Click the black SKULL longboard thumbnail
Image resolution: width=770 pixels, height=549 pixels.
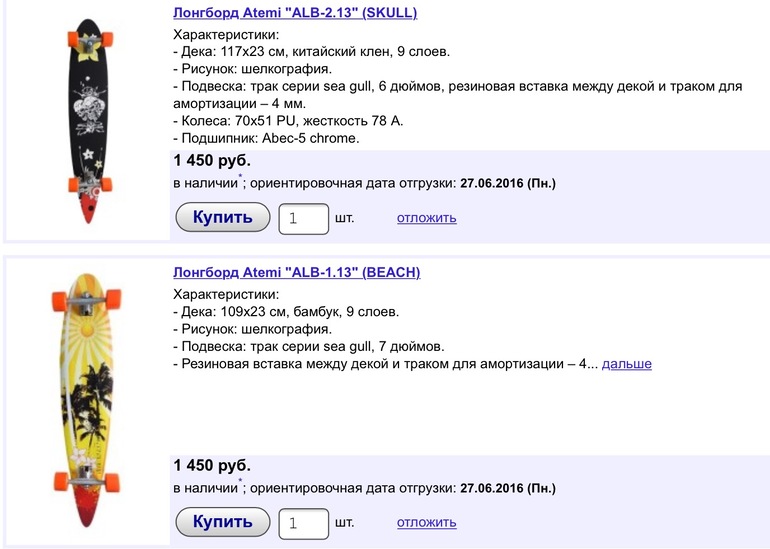coord(85,122)
